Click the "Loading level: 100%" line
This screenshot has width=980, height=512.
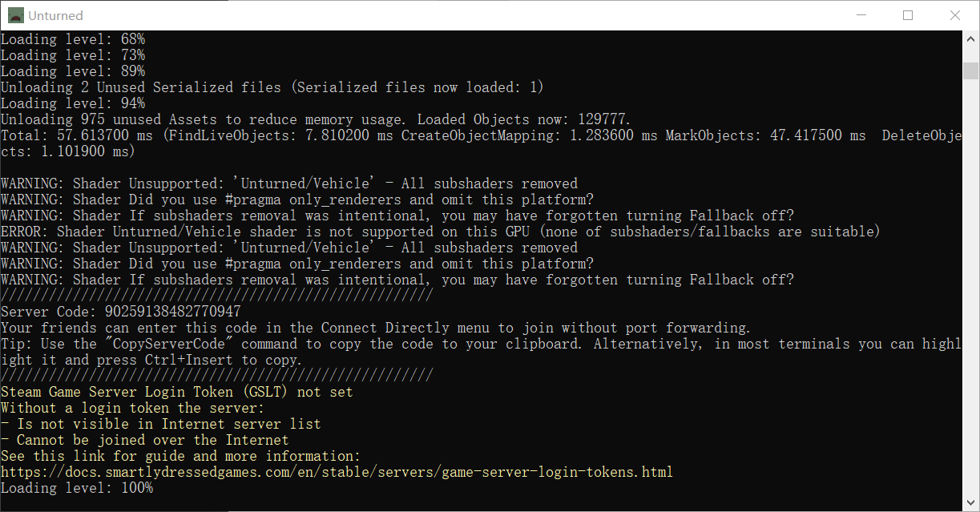click(x=77, y=488)
